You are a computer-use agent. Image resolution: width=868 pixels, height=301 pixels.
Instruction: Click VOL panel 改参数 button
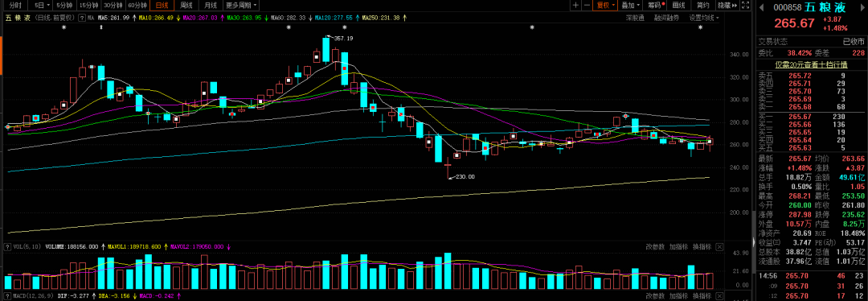pos(655,247)
